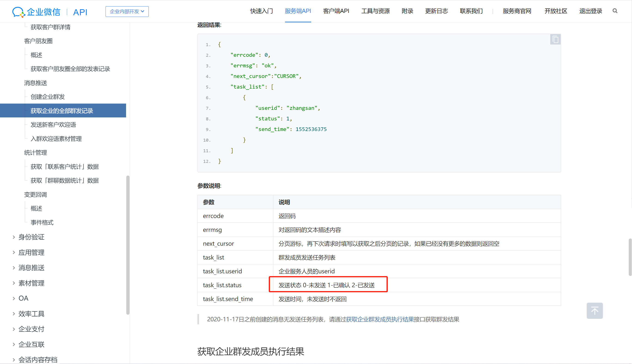Open the 更新日志 nav item
The image size is (632, 364).
(x=436, y=11)
